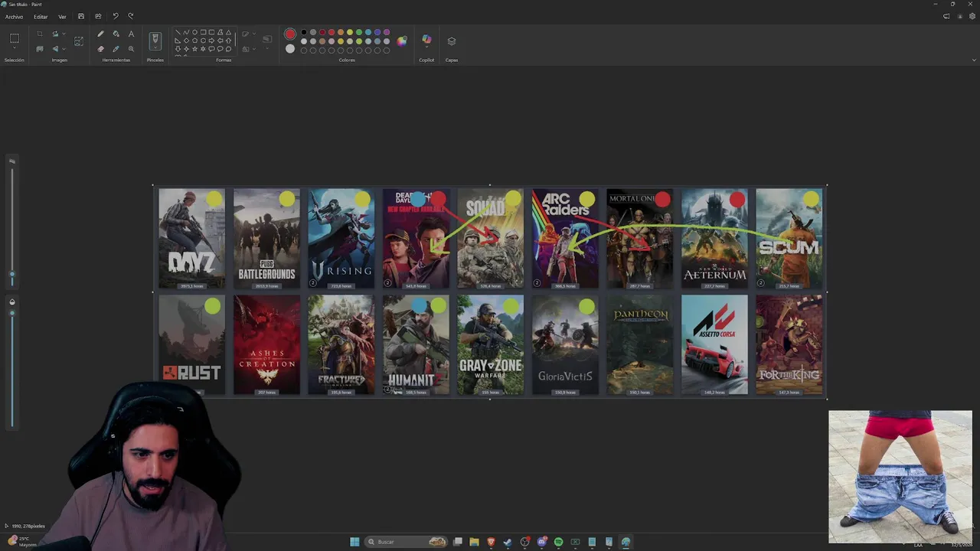This screenshot has height=551, width=980.
Task: Click the remove background icon
Action: pos(40,49)
